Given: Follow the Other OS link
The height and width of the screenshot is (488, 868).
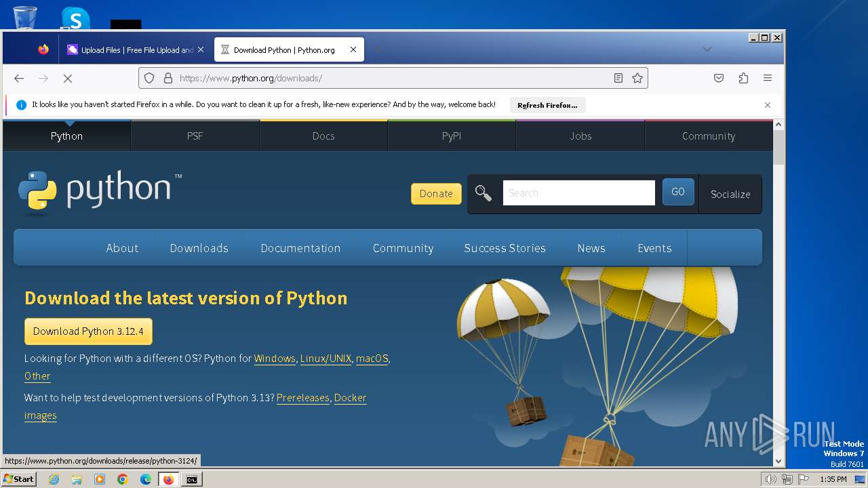Looking at the screenshot, I should [37, 375].
